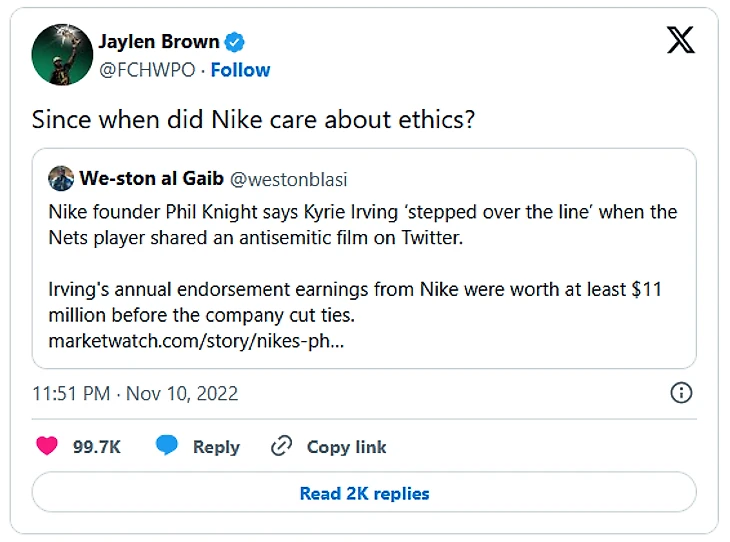Screen dimensions: 730x542
Task: Click the X logo icon
Action: click(680, 41)
